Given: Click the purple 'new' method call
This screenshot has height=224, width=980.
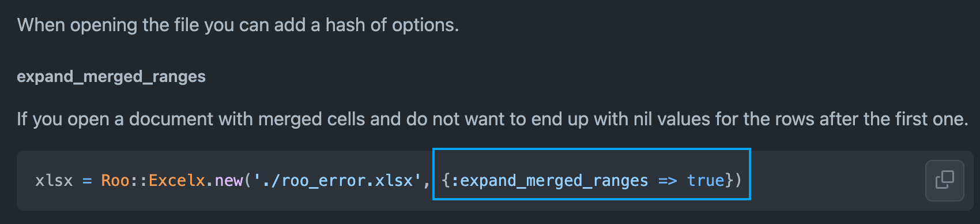Looking at the screenshot, I should [229, 181].
